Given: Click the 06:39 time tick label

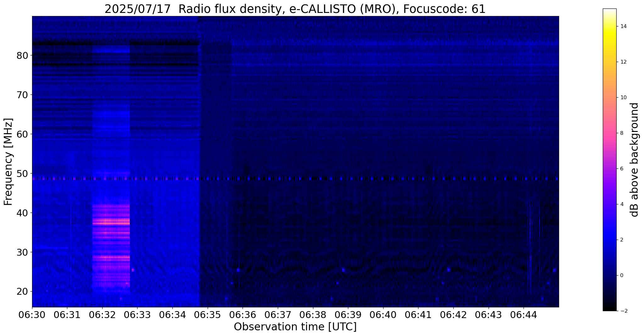Looking at the screenshot, I should coord(348,314).
